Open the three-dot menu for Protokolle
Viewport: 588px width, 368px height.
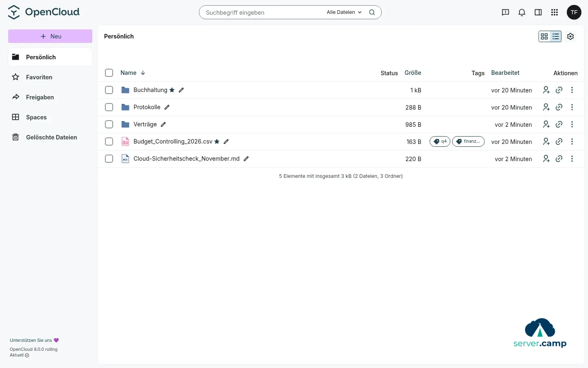(x=572, y=107)
